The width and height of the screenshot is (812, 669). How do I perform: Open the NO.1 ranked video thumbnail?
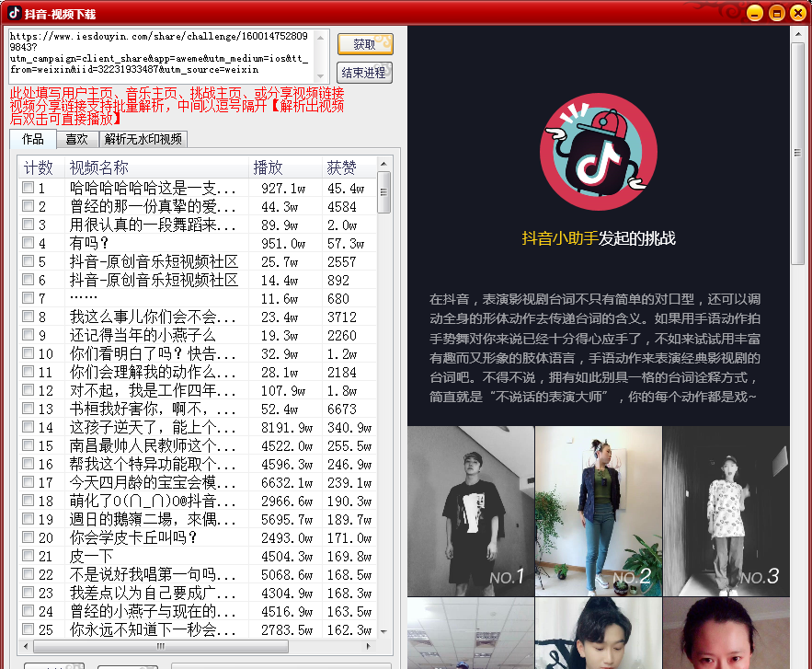[471, 511]
